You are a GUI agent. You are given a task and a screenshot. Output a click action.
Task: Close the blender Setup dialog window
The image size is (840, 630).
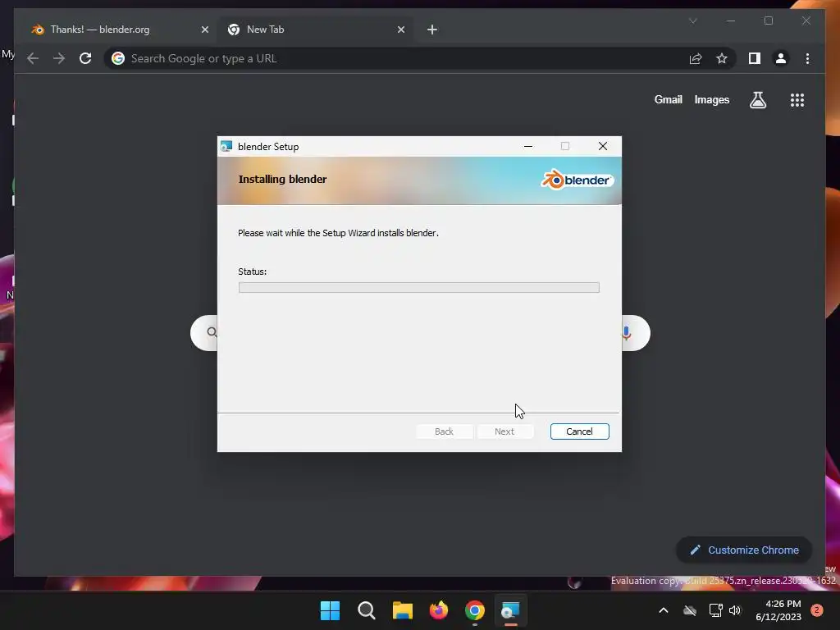[x=603, y=146]
